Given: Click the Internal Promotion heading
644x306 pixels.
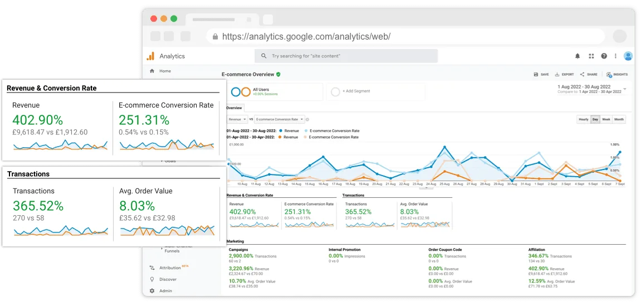Looking at the screenshot, I should (x=345, y=249).
